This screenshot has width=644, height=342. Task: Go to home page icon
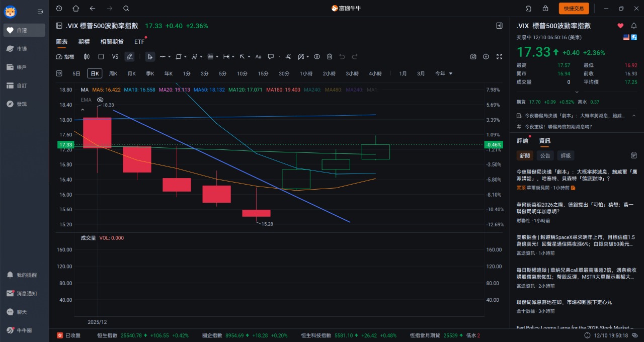75,8
